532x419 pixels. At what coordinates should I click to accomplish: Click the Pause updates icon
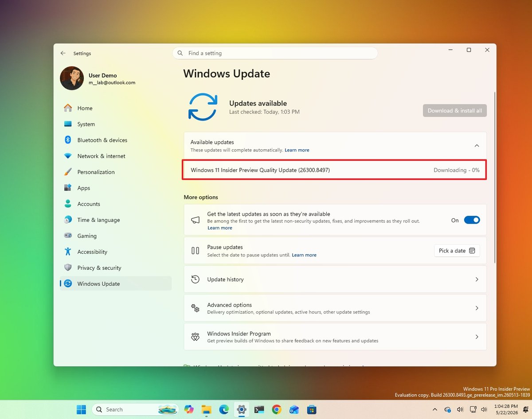tap(195, 251)
